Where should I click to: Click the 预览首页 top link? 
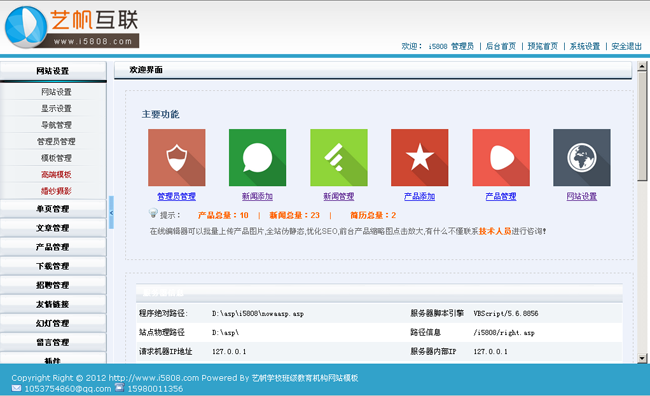[x=543, y=46]
